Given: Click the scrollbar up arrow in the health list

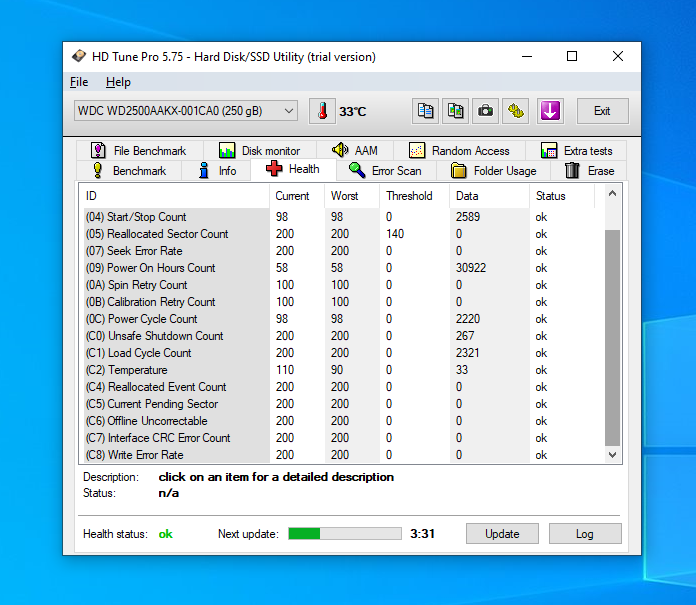Looking at the screenshot, I should click(x=613, y=193).
